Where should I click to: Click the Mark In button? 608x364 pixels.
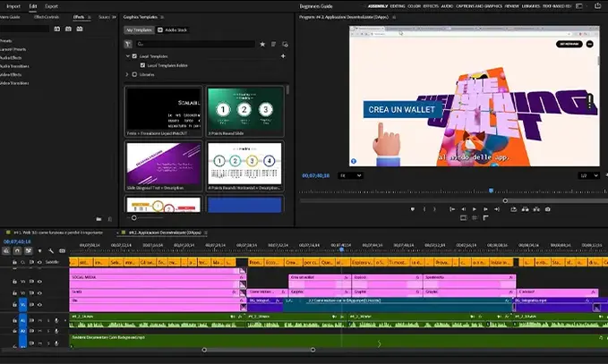point(424,209)
